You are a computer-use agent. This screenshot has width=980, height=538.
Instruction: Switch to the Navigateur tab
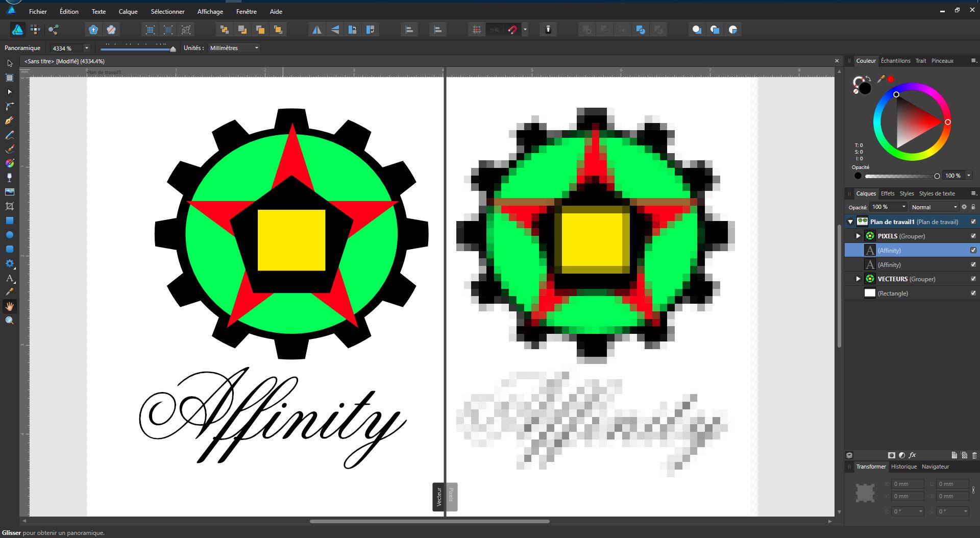tap(935, 467)
